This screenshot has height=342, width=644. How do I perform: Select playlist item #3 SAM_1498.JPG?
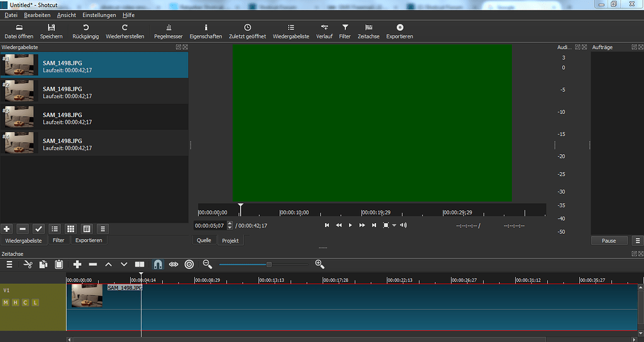[94, 117]
